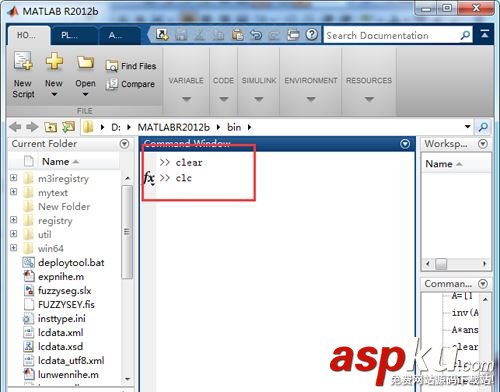Click the address bar search icon
This screenshot has width=500, height=392.
tap(483, 127)
